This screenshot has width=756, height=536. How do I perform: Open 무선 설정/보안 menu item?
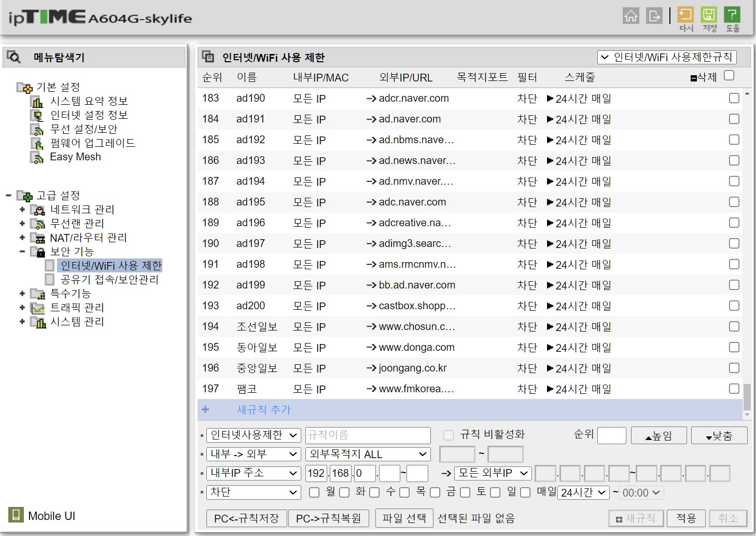click(83, 129)
